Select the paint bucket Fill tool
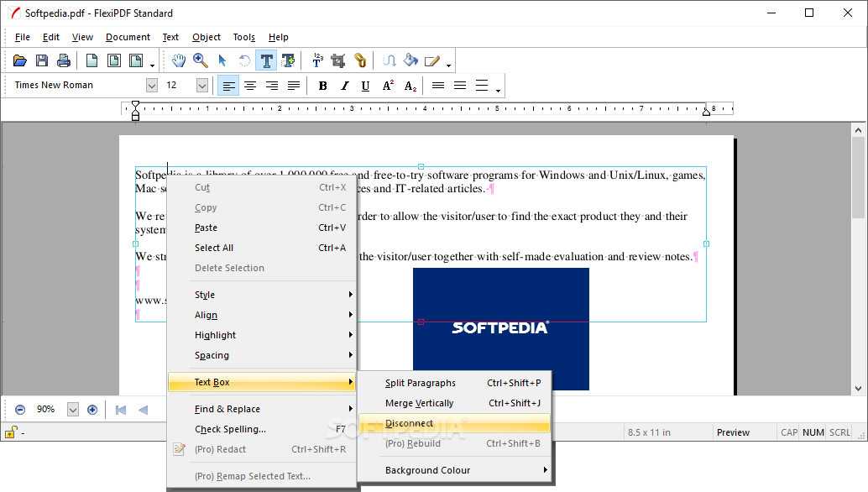This screenshot has height=492, width=868. (x=410, y=60)
